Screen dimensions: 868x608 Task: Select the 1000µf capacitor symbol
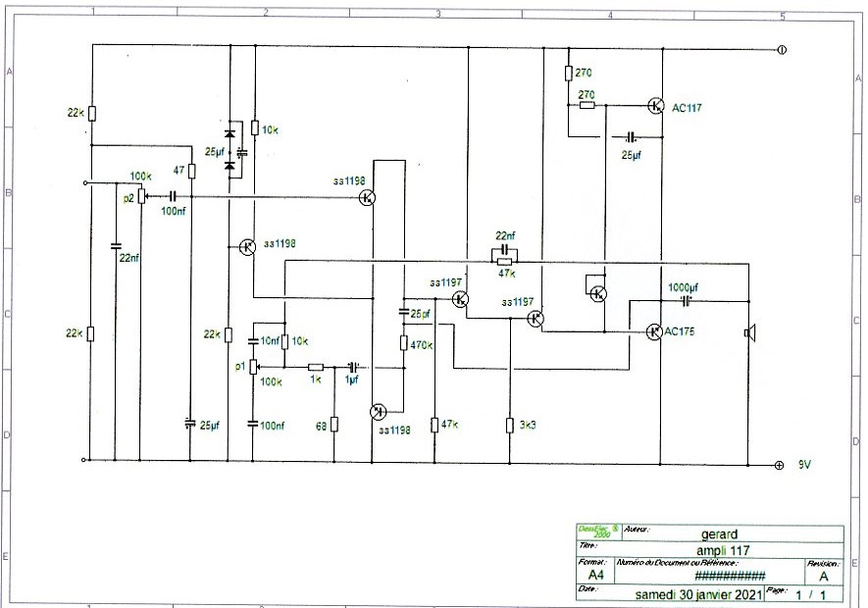[x=686, y=301]
